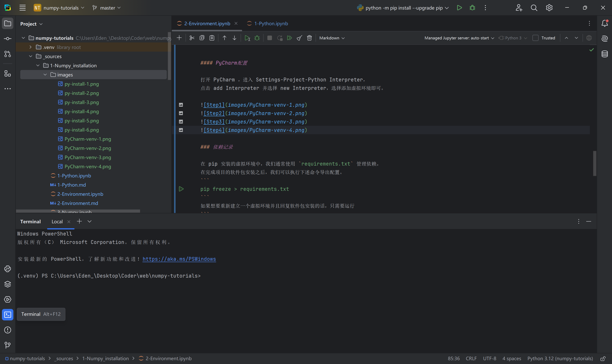Image resolution: width=612 pixels, height=364 pixels.
Task: Copy the selected notebook cell
Action: tap(202, 38)
